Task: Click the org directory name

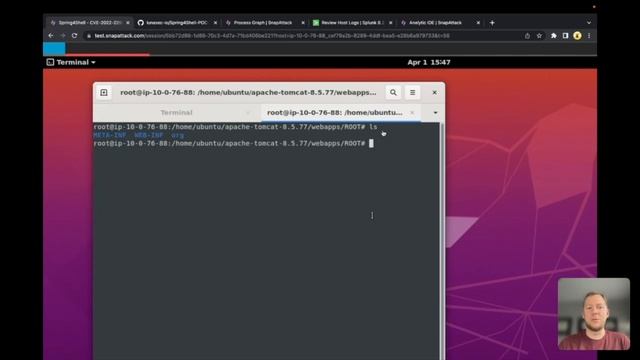Action: [x=177, y=135]
